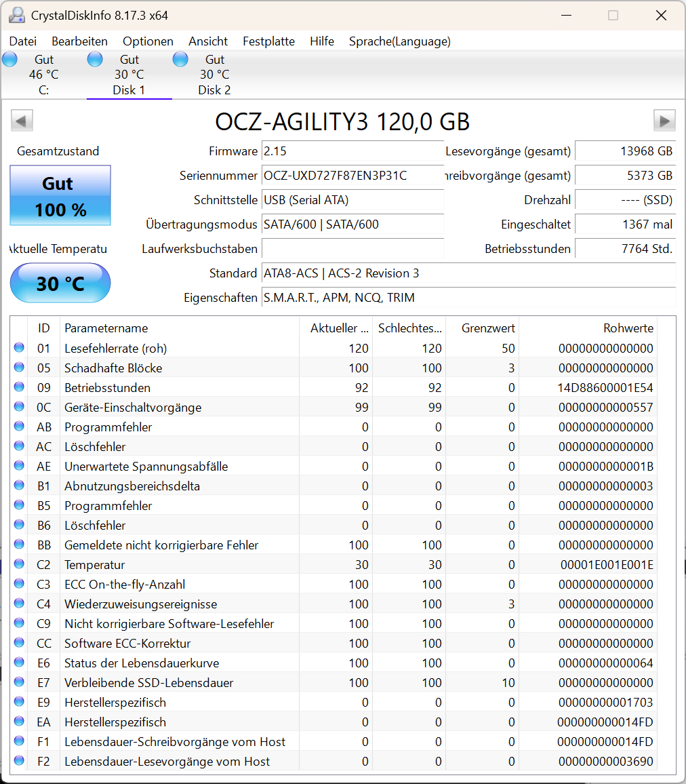Screen dimensions: 686x784
Task: Click status dot of C2 Temperatur row
Action: (19, 564)
